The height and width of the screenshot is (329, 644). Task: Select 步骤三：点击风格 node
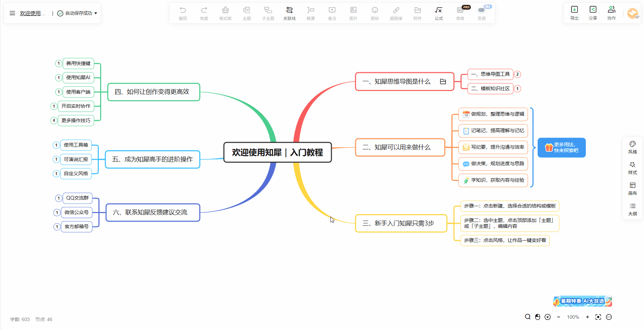tap(505, 240)
